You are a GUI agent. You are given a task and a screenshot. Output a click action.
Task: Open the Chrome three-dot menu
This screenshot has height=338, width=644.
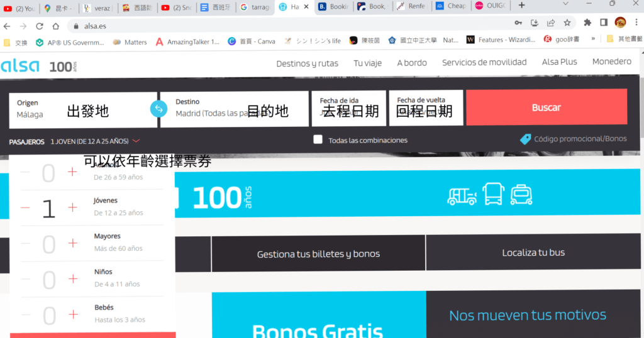point(636,22)
